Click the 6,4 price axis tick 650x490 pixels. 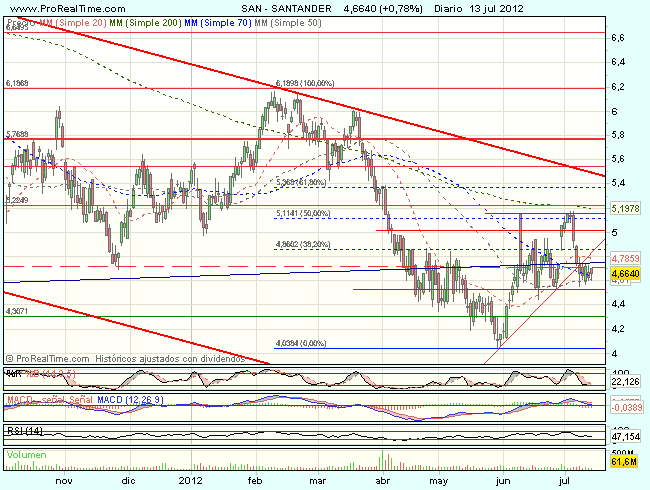[x=618, y=62]
